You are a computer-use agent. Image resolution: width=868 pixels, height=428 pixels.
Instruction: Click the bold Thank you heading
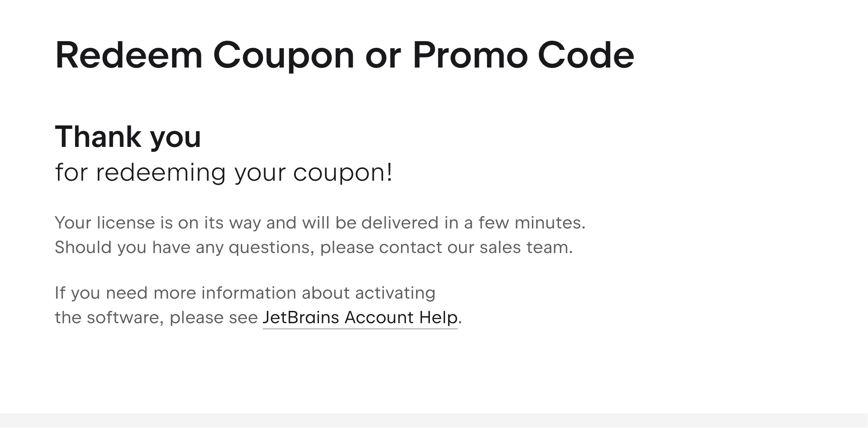(x=128, y=137)
